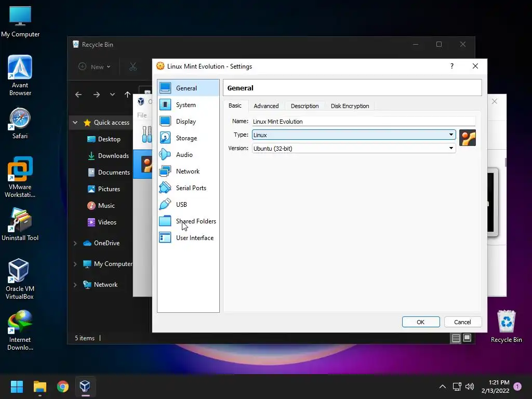Viewport: 532px width, 399px height.
Task: Launch Safari from the desktop
Action: [20, 124]
